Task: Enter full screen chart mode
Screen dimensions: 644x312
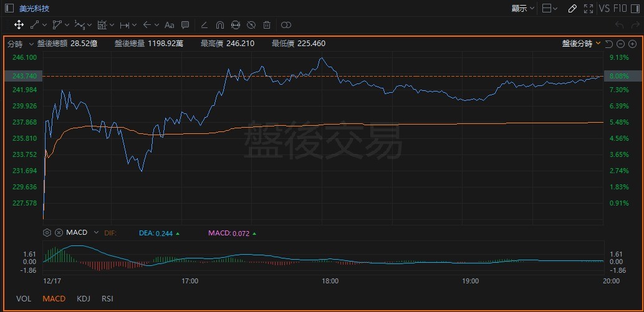Action: point(588,8)
